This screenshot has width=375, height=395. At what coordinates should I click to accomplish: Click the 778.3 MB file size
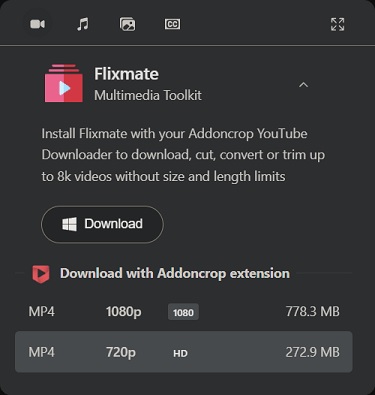pyautogui.click(x=313, y=312)
